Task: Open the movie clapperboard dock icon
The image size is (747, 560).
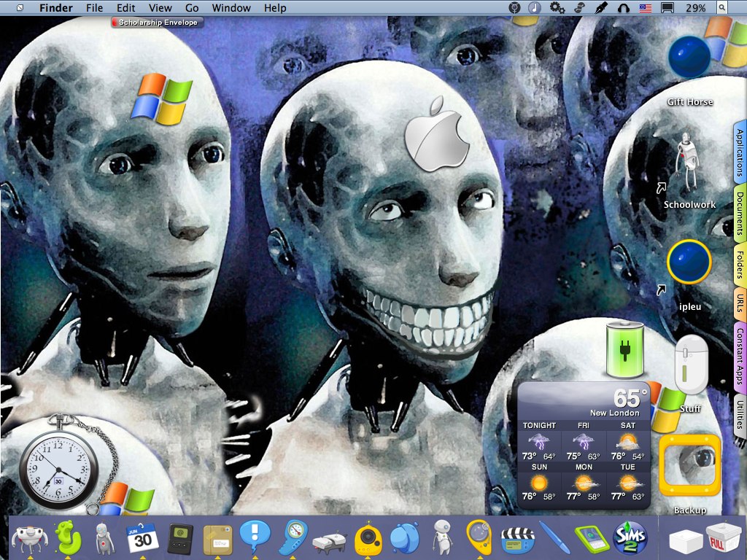Action: click(x=517, y=540)
